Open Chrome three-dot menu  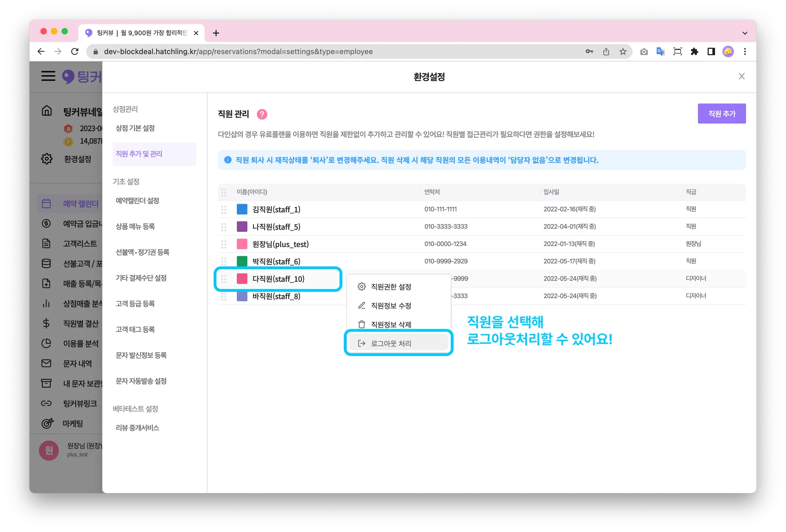(745, 51)
